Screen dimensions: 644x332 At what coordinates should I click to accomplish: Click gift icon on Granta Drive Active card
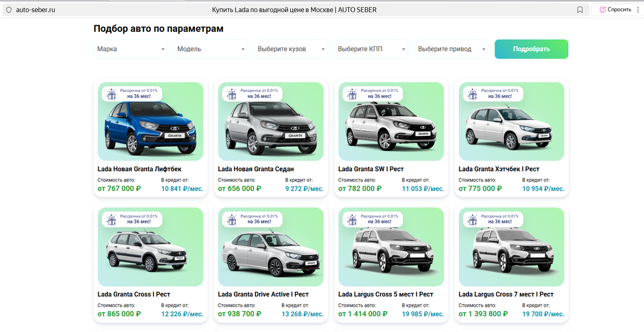(232, 220)
